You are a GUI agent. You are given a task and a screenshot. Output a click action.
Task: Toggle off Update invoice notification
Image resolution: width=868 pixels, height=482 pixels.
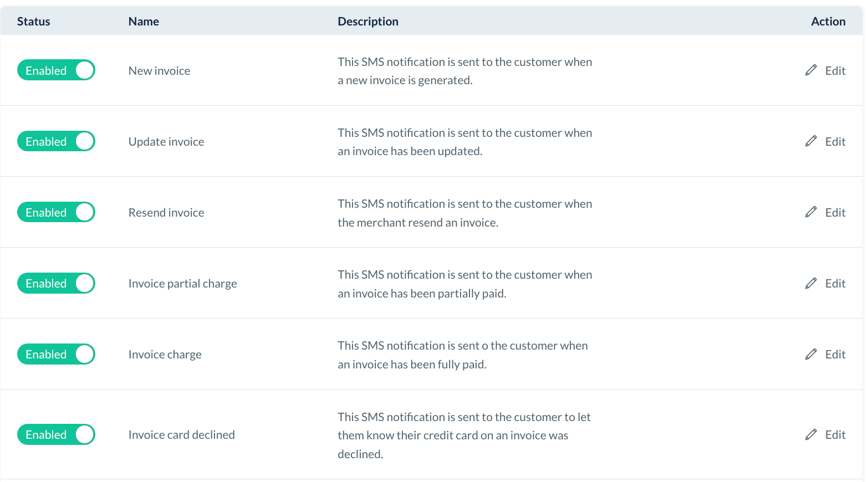56,141
